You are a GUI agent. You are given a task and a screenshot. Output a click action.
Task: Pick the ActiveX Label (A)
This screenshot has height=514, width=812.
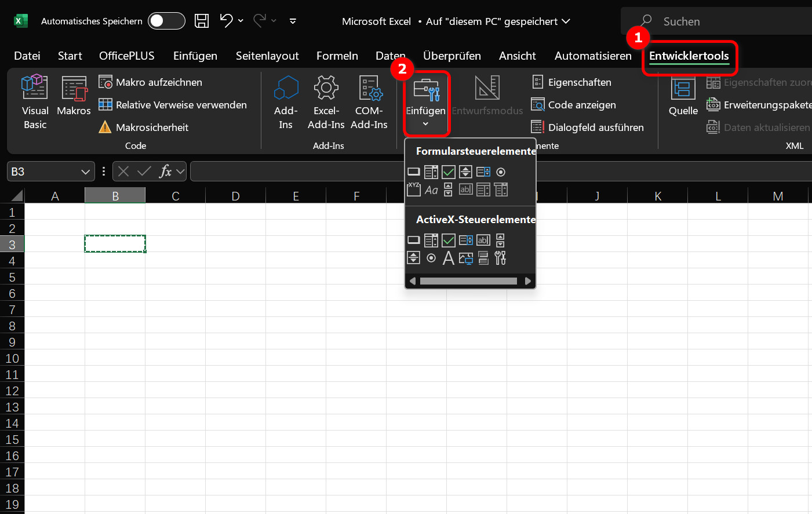click(x=449, y=258)
